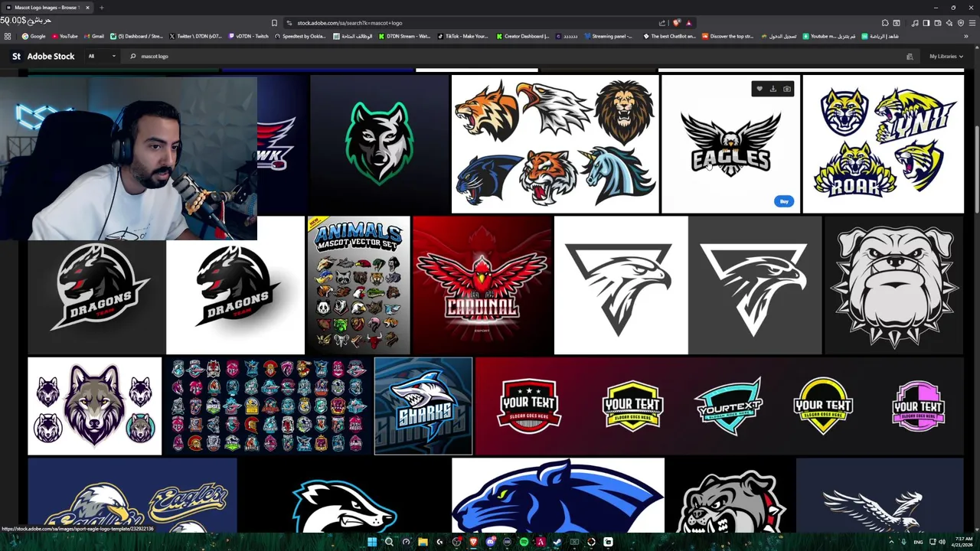This screenshot has width=980, height=551.
Task: Open Brave browser from the taskbar
Action: pyautogui.click(x=473, y=542)
